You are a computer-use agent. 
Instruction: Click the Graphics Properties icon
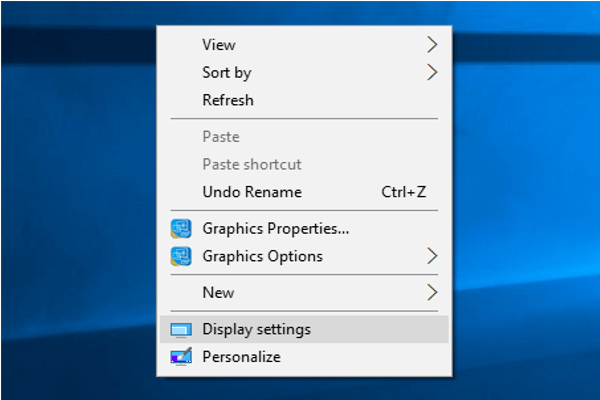pos(181,228)
